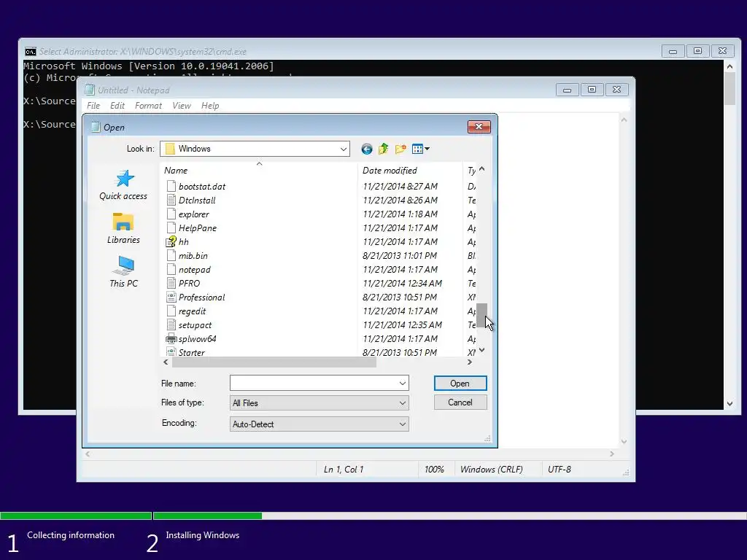Click the Cancel button
This screenshot has width=747, height=560.
pyautogui.click(x=460, y=402)
